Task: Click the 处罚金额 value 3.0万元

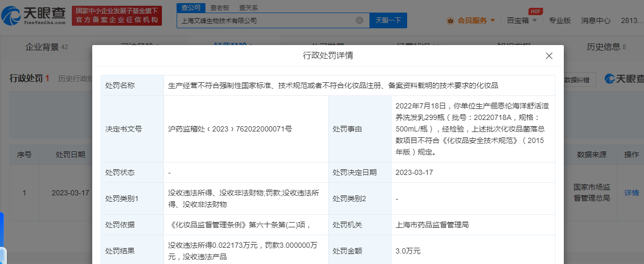Action: click(x=408, y=251)
